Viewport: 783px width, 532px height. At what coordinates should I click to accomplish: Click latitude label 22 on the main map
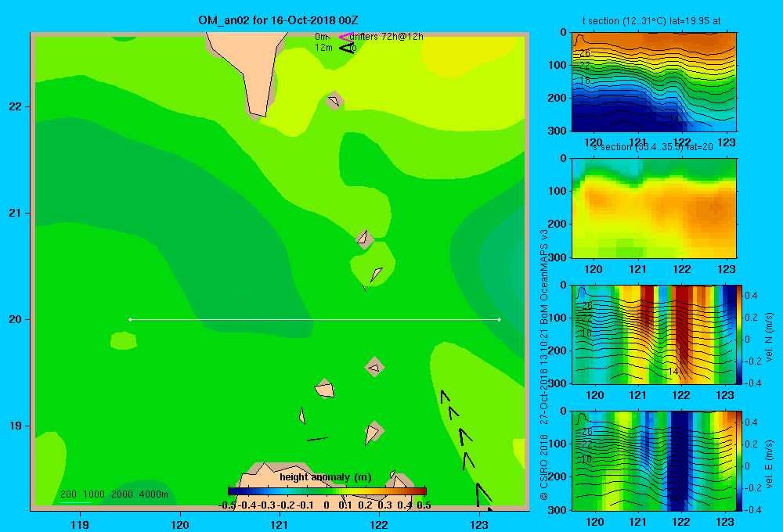click(x=16, y=107)
